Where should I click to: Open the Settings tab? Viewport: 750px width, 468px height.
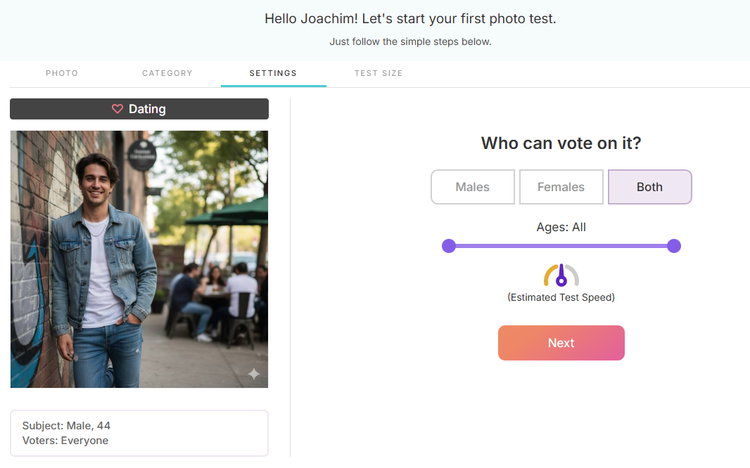click(273, 73)
